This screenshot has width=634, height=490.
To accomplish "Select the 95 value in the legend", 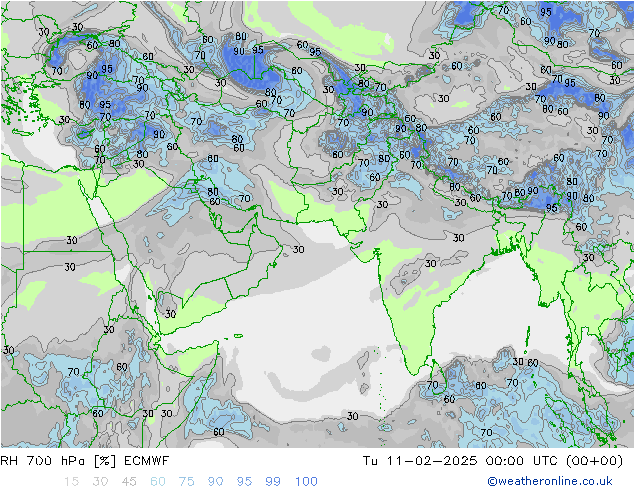I will pos(244,482).
